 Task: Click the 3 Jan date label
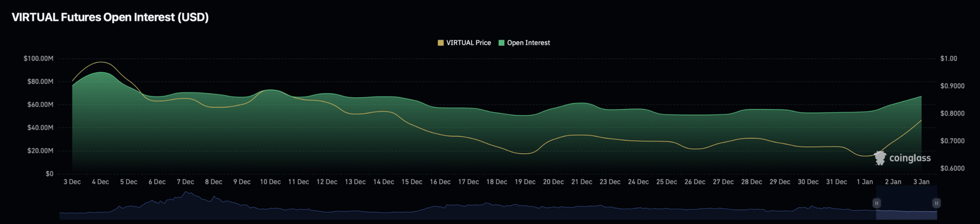click(921, 182)
